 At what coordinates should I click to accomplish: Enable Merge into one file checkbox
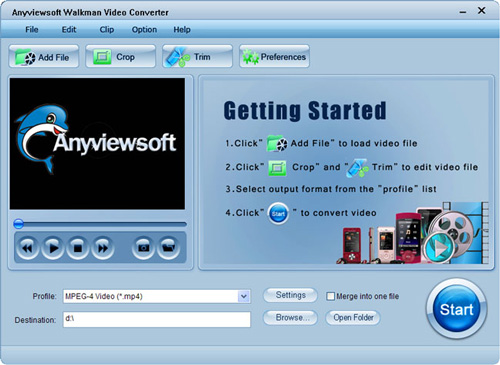coord(330,296)
